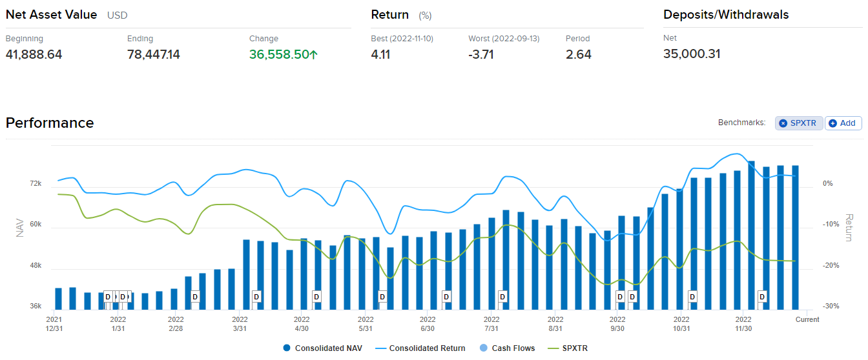The height and width of the screenshot is (360, 868).
Task: Click the D marker just after 2022 7/31
Action: tap(502, 296)
